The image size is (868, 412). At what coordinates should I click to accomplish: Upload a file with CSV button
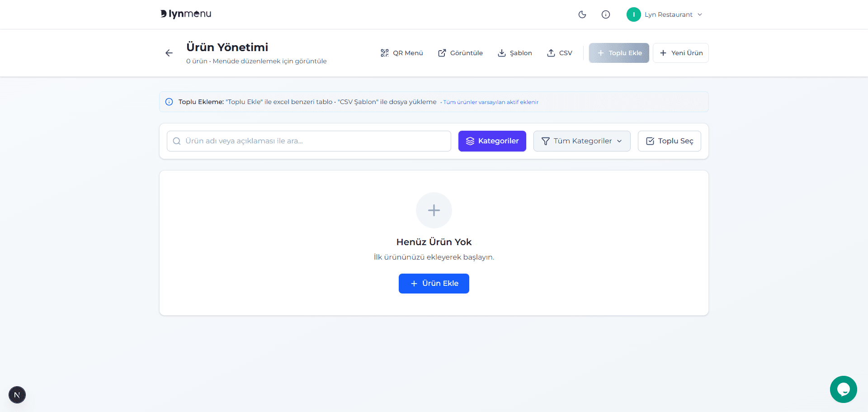click(560, 53)
